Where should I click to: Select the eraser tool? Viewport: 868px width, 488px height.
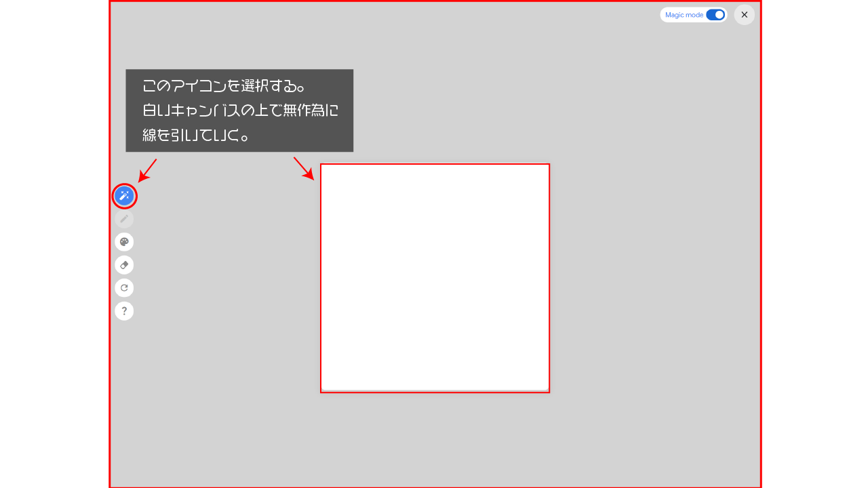tap(124, 265)
